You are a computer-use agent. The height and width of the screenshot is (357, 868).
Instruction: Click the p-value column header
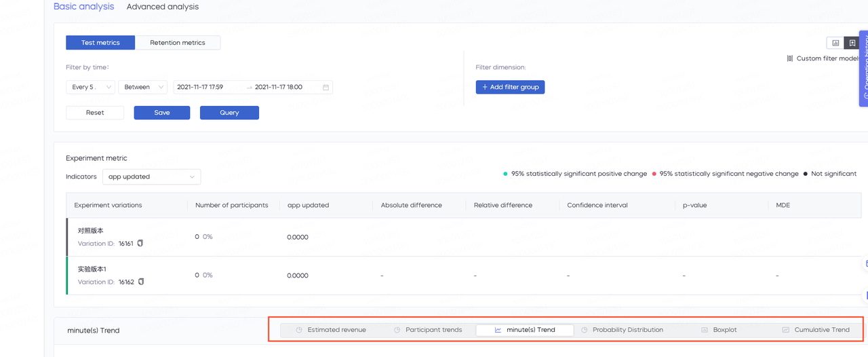695,205
